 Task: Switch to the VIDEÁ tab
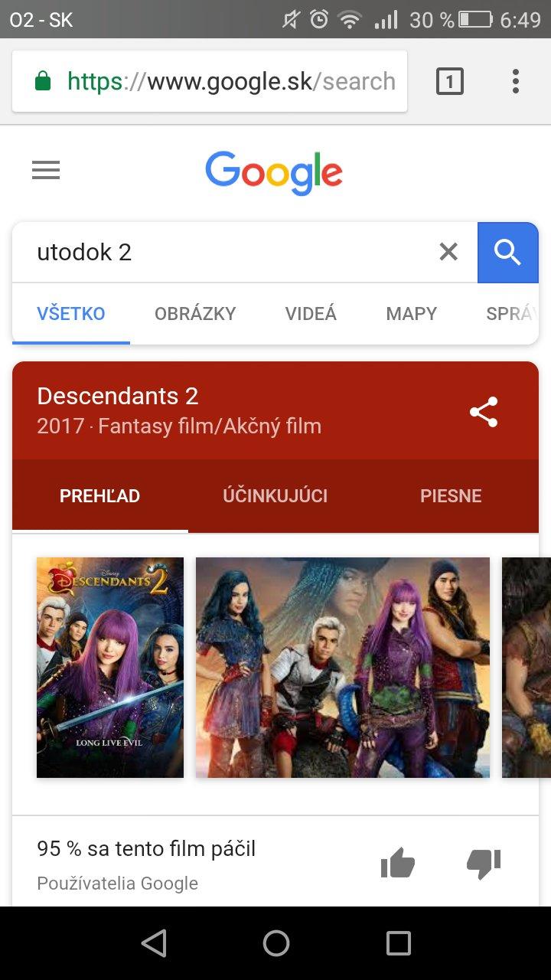coord(311,314)
